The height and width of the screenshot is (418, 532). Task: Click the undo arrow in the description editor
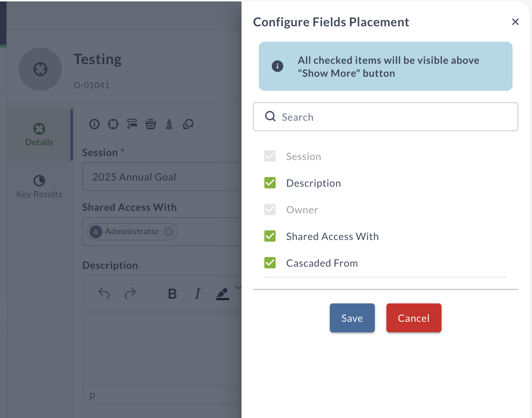(x=104, y=294)
